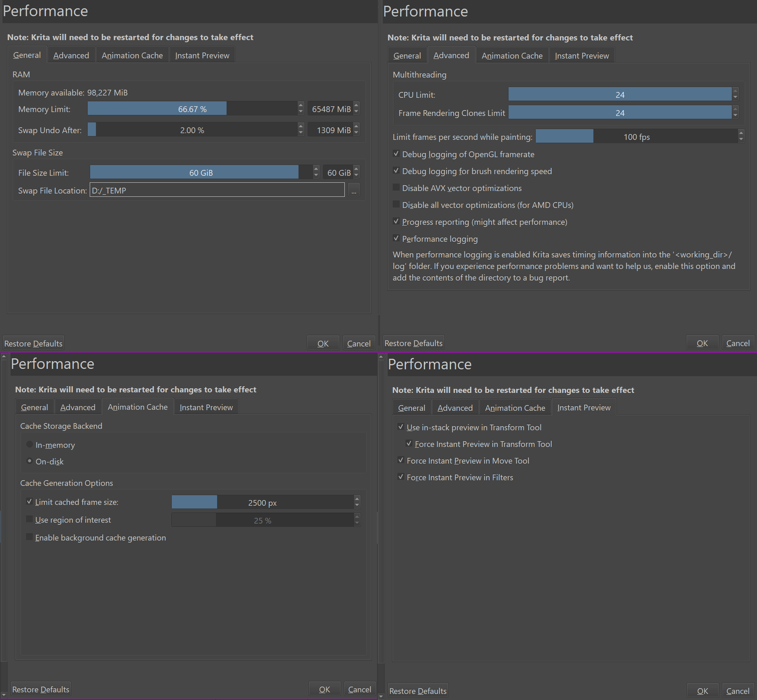The image size is (757, 700).
Task: Uncheck Force Instant Preview in Filters
Action: tap(401, 477)
